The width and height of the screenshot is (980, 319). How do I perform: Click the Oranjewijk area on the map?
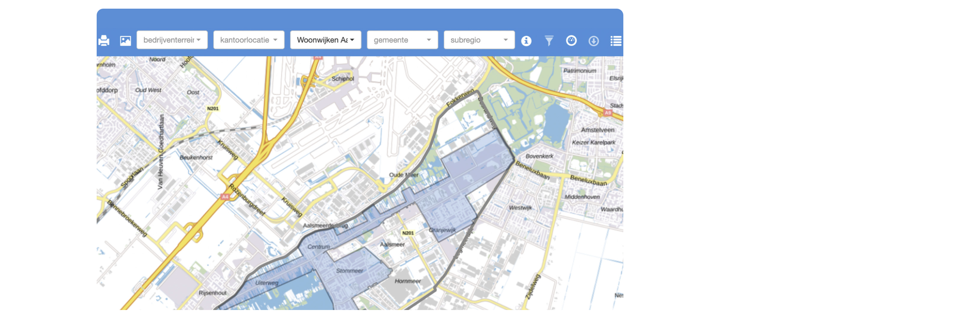(442, 230)
